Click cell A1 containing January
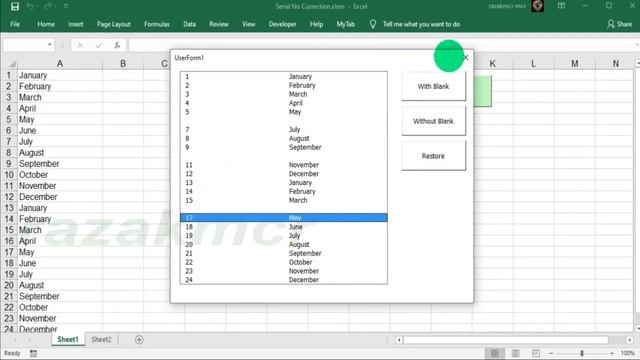 (60, 76)
